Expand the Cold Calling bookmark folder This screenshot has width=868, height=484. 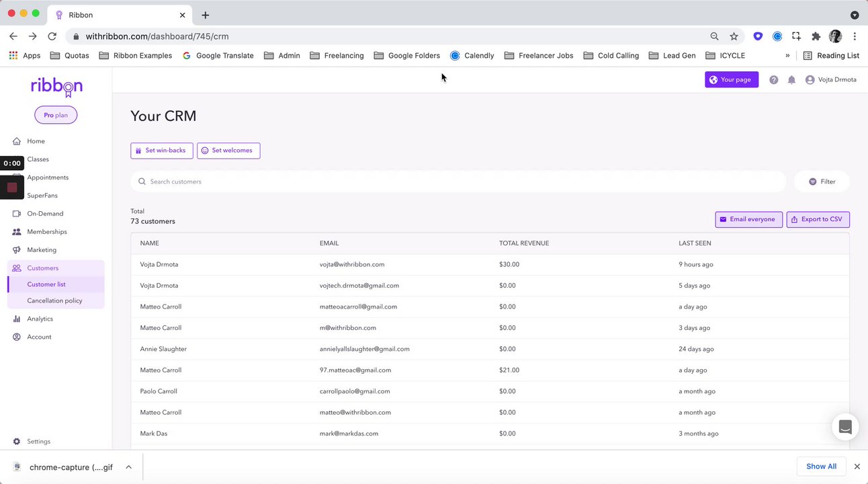pyautogui.click(x=611, y=56)
